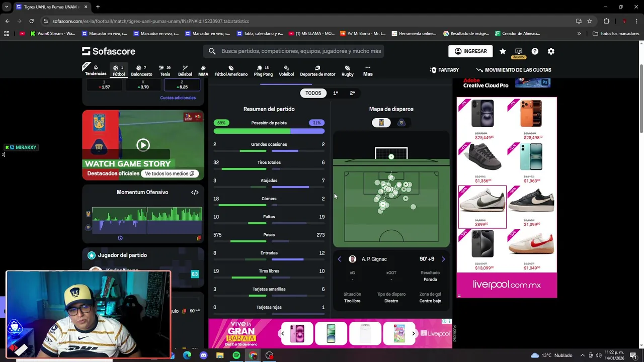Image resolution: width=644 pixels, height=362 pixels.
Task: Open Sofascore settings gear
Action: [x=551, y=51]
